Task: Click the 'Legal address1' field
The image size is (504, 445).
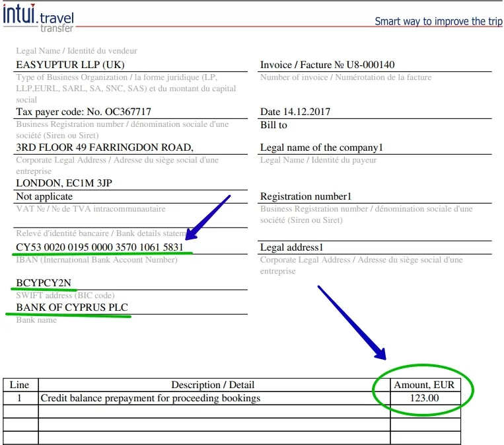Action: tap(291, 247)
